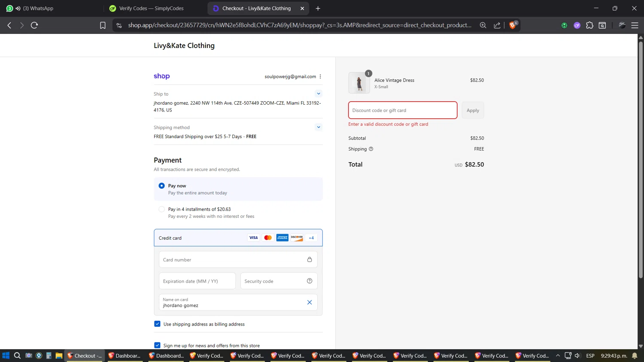Screen dimensions: 644x362
Task: Show hidden system tray icons chevron
Action: (558, 356)
